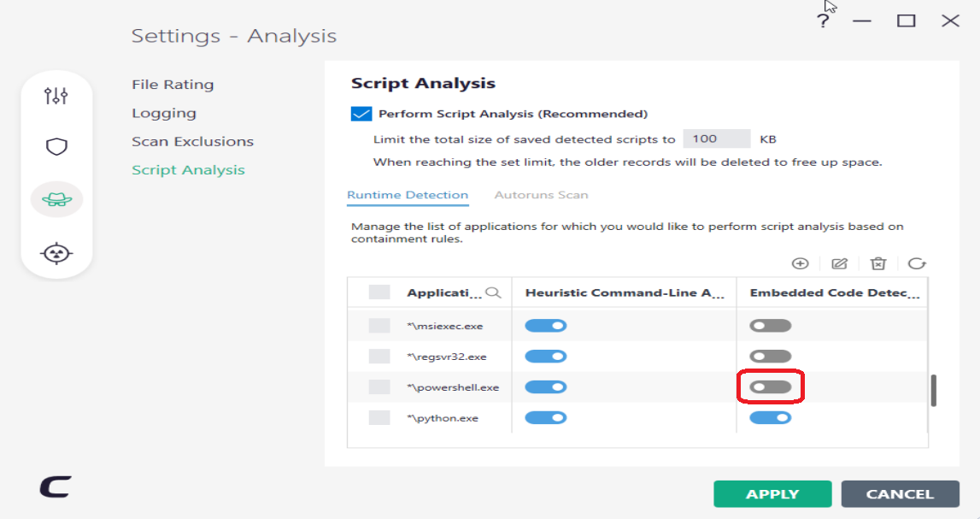980x519 pixels.
Task: Enable Embedded Code Detection for powershell.exe
Action: 771,387
